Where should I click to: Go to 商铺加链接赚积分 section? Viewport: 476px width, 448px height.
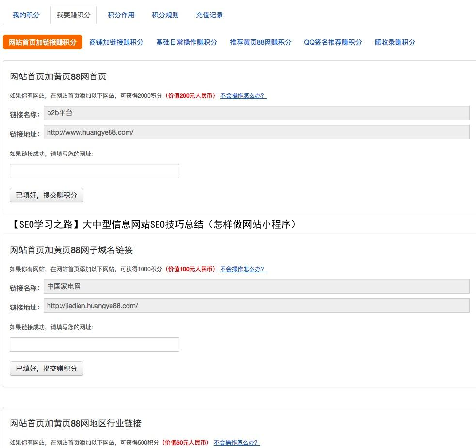(x=116, y=42)
